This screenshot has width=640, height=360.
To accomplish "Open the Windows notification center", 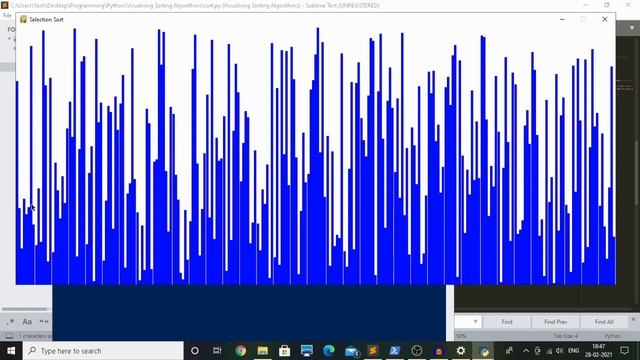I will (x=624, y=351).
